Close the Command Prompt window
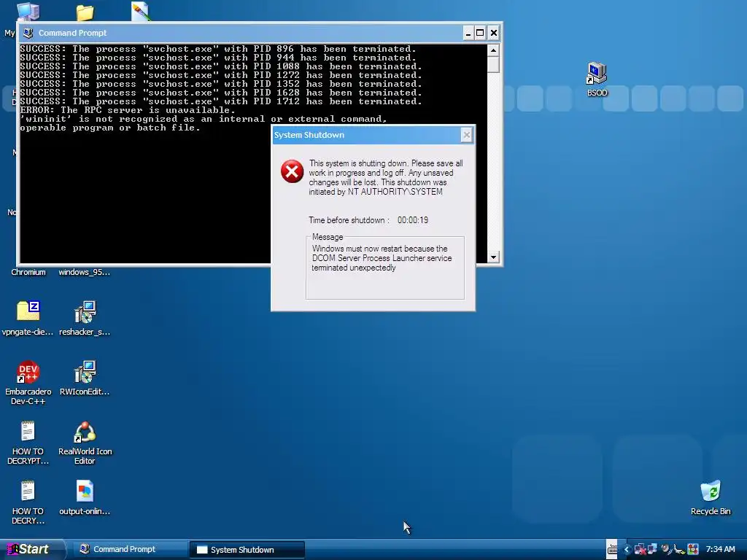 click(494, 33)
